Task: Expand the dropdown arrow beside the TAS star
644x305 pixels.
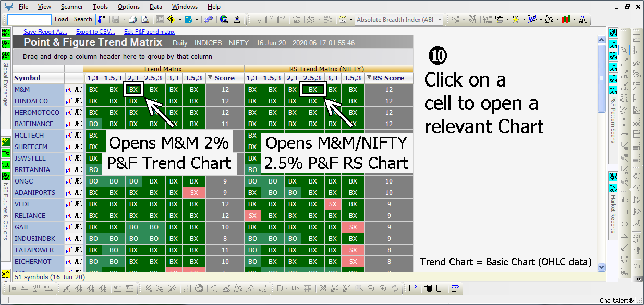Action: tap(524, 19)
